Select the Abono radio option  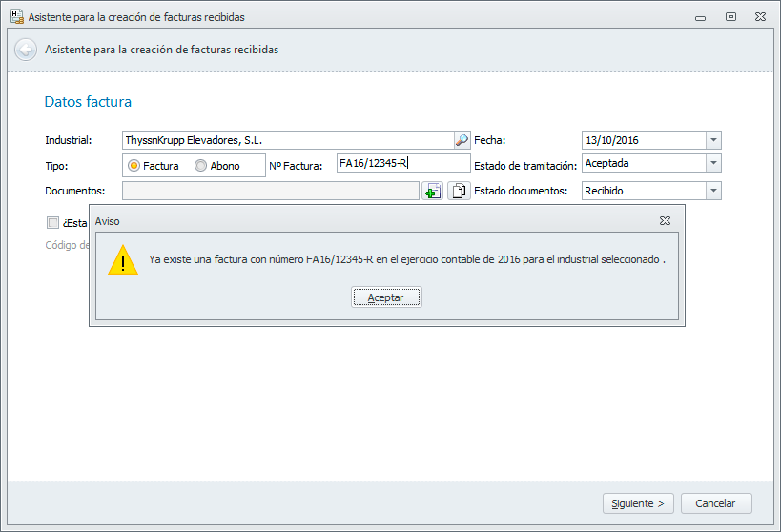(217, 166)
